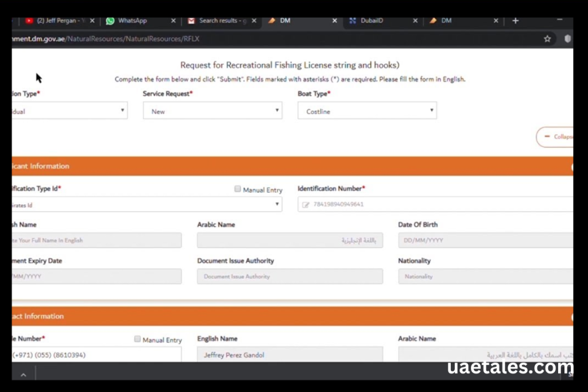The image size is (588, 392).
Task: Switch to the WhatsApp tab
Action: coord(132,21)
